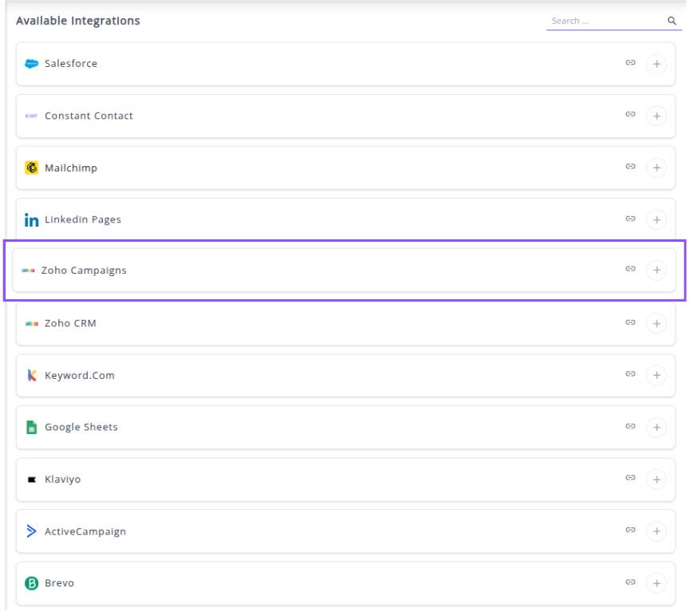Screen dimensions: 689x616
Task: Click the plus icon for Brevo
Action: coord(656,583)
